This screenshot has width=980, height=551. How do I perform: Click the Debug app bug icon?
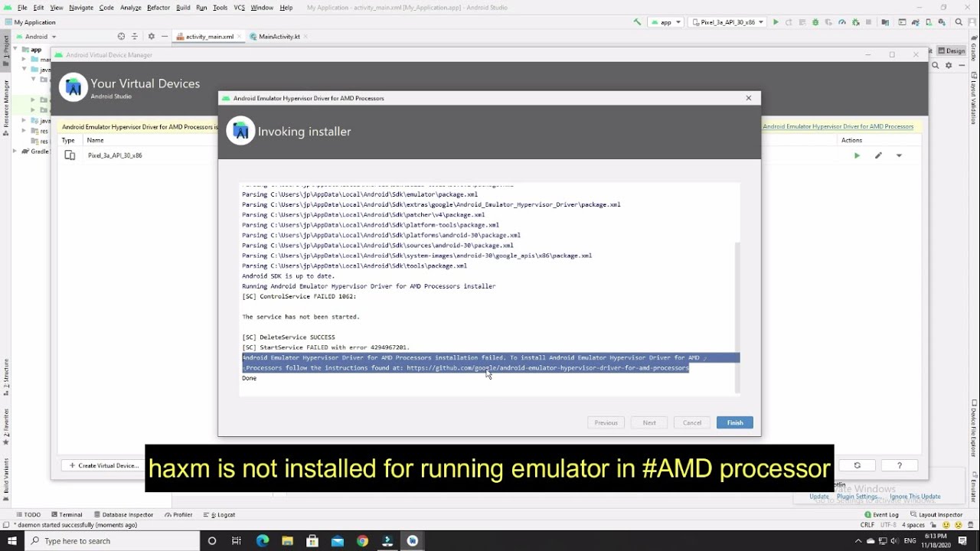(815, 22)
